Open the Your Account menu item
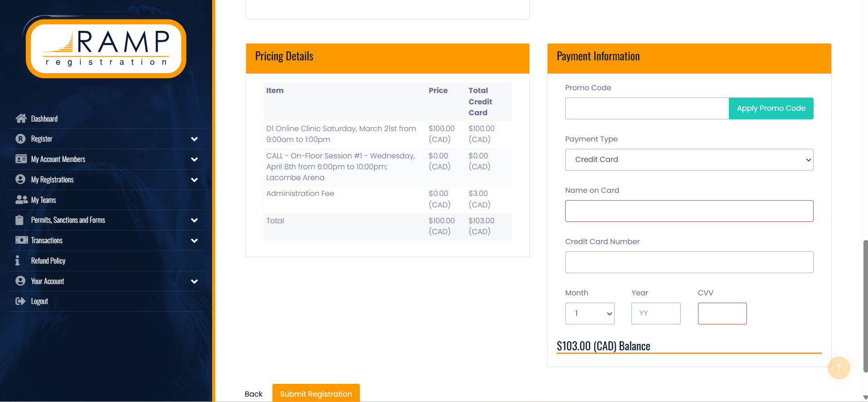The height and width of the screenshot is (402, 868). coord(48,281)
